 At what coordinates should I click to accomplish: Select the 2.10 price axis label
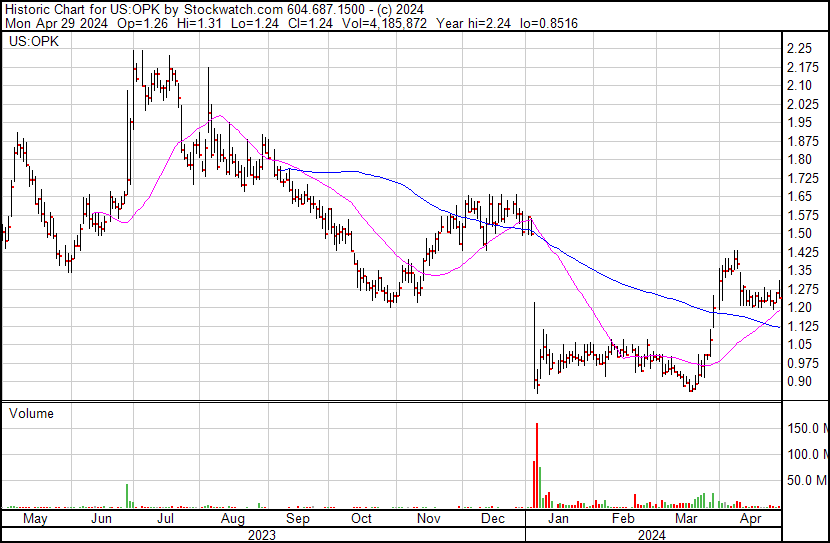tap(799, 85)
